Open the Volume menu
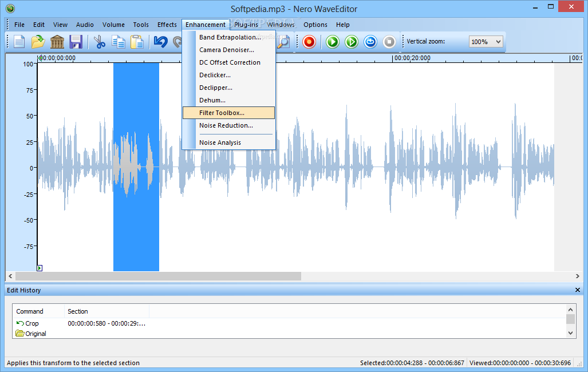This screenshot has height=372, width=588. tap(113, 25)
